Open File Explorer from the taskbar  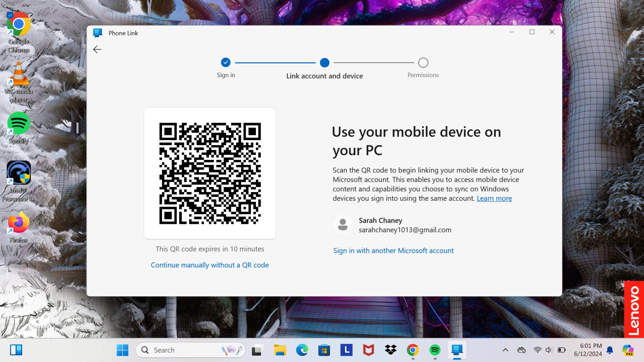pos(280,350)
